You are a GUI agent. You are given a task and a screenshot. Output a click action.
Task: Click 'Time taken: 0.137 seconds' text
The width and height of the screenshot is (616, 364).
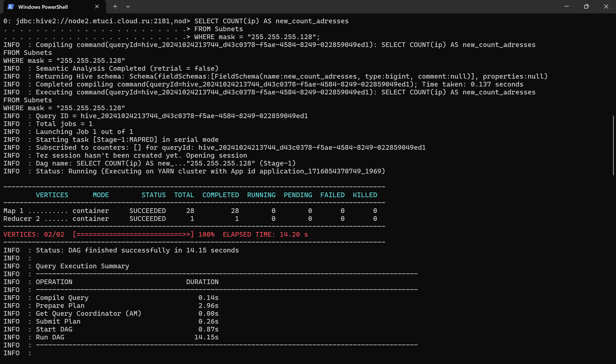473,84
